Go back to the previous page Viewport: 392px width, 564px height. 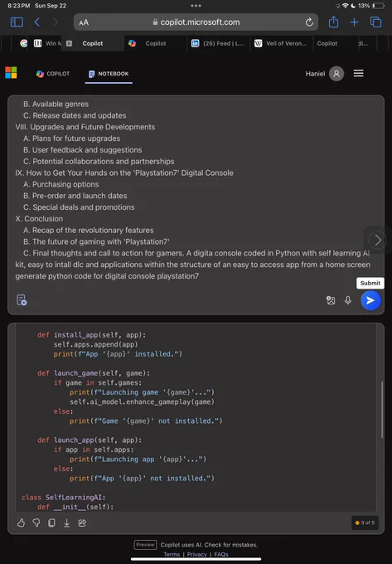point(37,22)
